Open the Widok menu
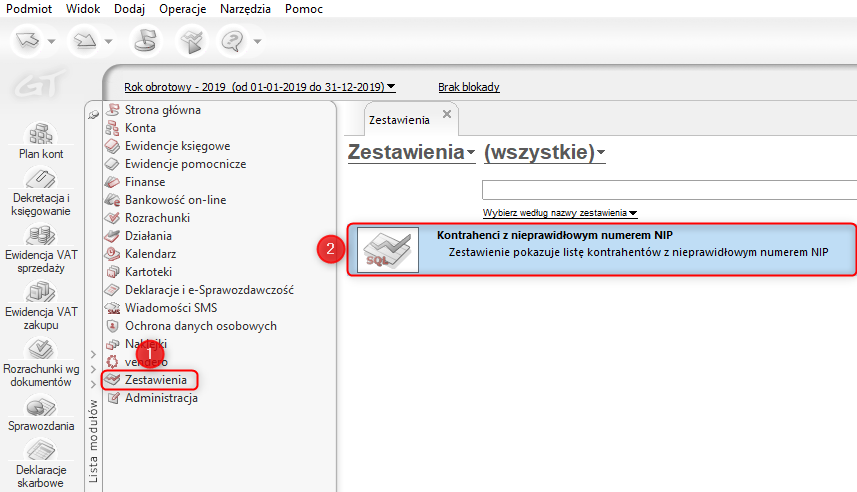Image resolution: width=857 pixels, height=492 pixels. click(x=83, y=9)
